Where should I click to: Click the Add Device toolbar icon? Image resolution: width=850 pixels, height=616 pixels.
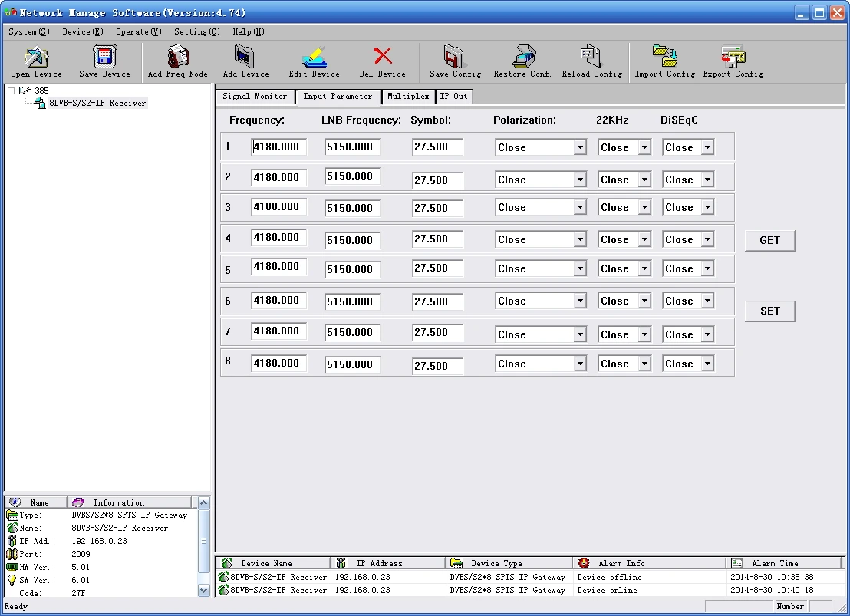(x=245, y=57)
